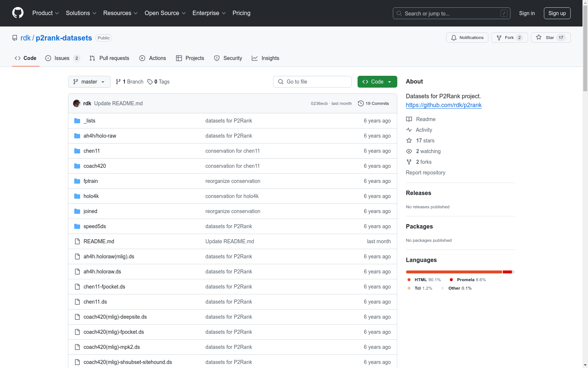Image resolution: width=588 pixels, height=368 pixels.
Task: Click the joined folder icon
Action: [77, 211]
